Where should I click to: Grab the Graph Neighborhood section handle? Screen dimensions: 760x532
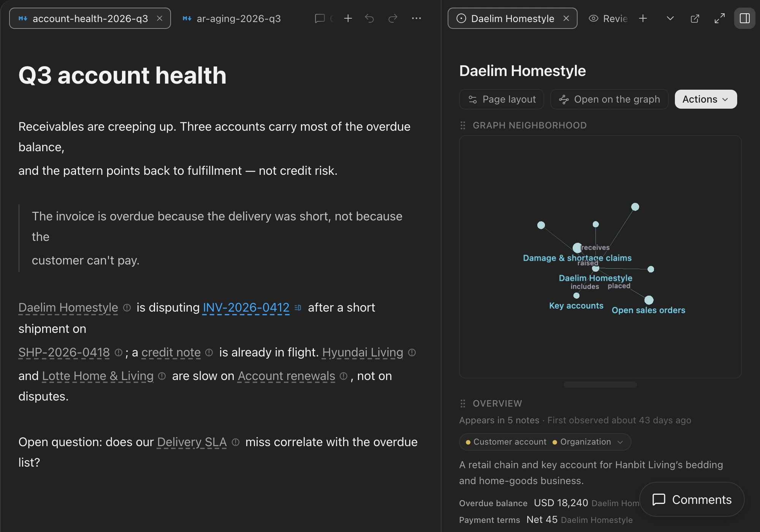(463, 125)
